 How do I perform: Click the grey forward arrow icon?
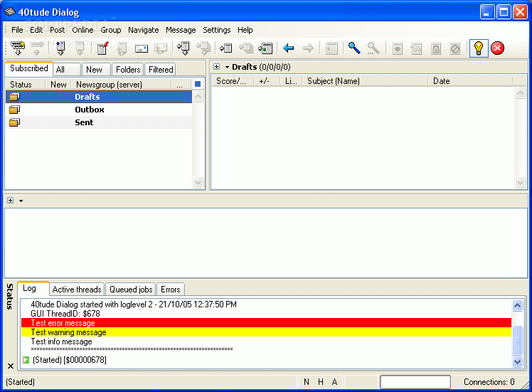(308, 48)
